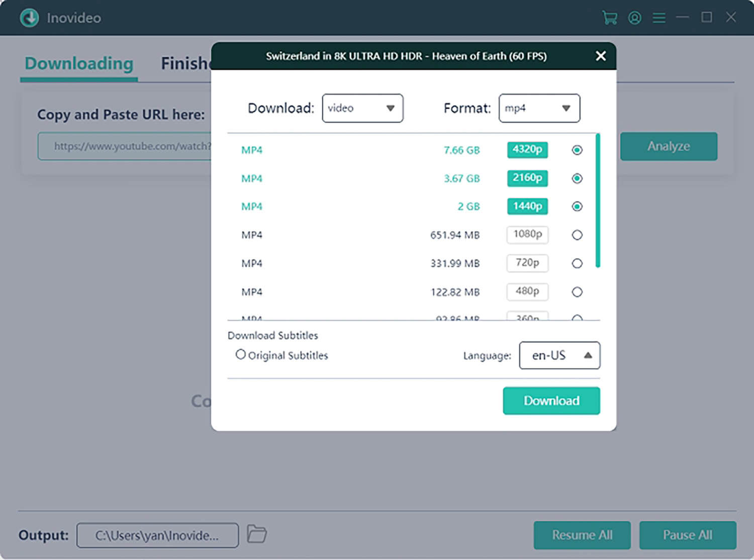Select the 2160p MP4 radio button
Viewport: 754px width, 560px height.
(x=577, y=178)
